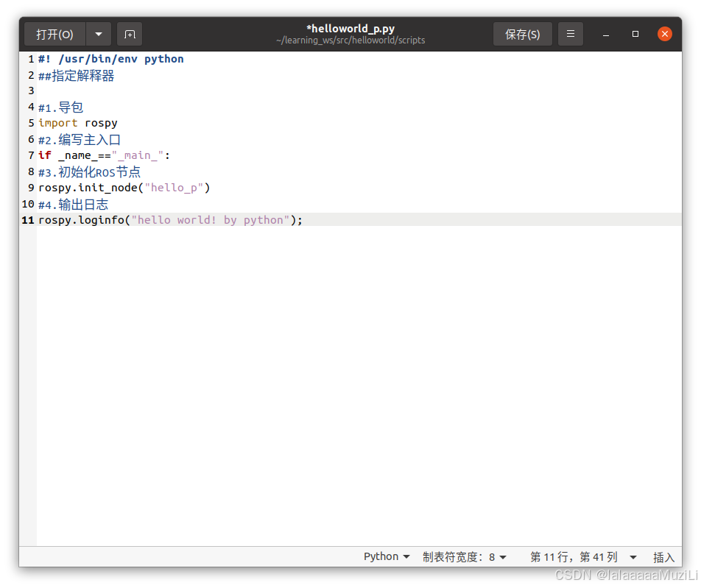
Task: Open a new document tab
Action: pos(129,34)
